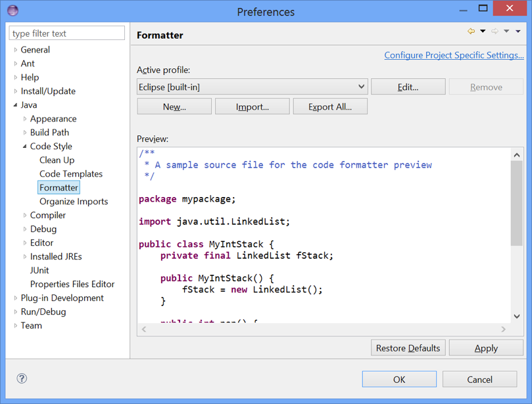Select the Java tree label
Image resolution: width=532 pixels, height=404 pixels.
point(29,105)
